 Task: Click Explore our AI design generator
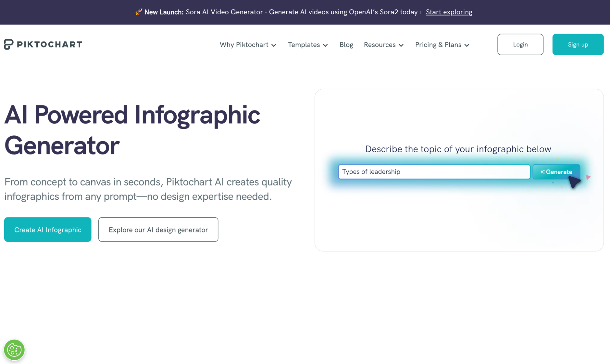(158, 229)
